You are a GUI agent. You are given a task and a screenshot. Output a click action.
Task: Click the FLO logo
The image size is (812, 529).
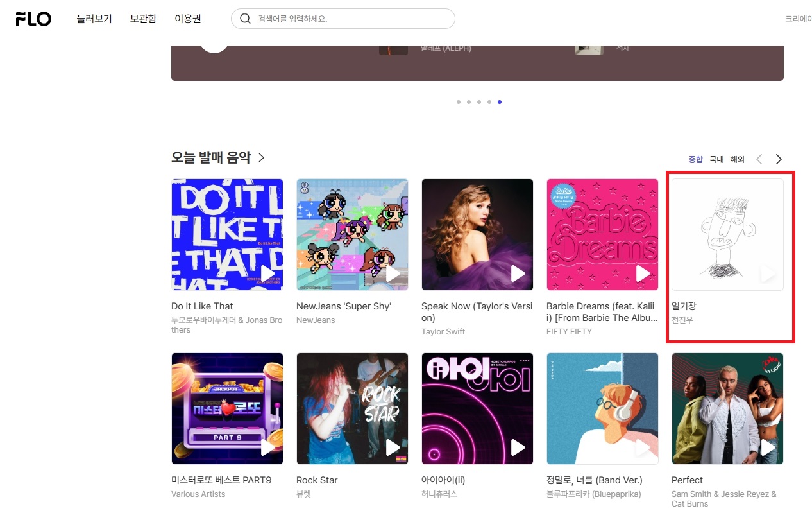(x=33, y=19)
